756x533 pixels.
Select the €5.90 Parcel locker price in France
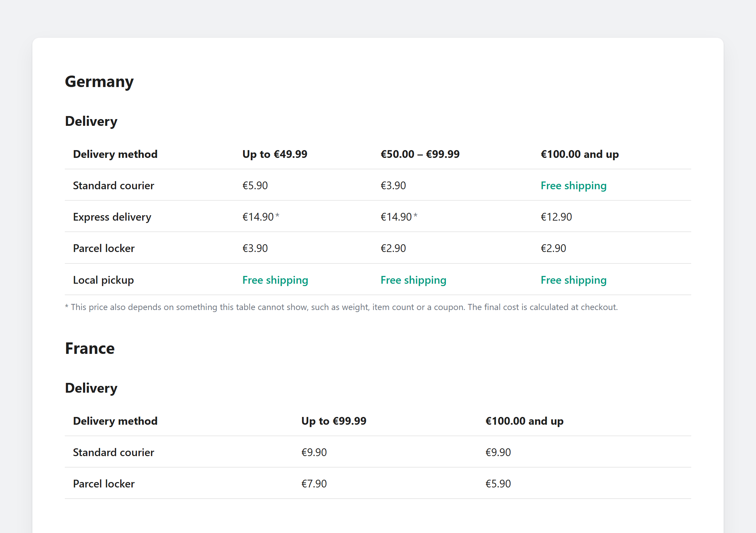(x=498, y=484)
